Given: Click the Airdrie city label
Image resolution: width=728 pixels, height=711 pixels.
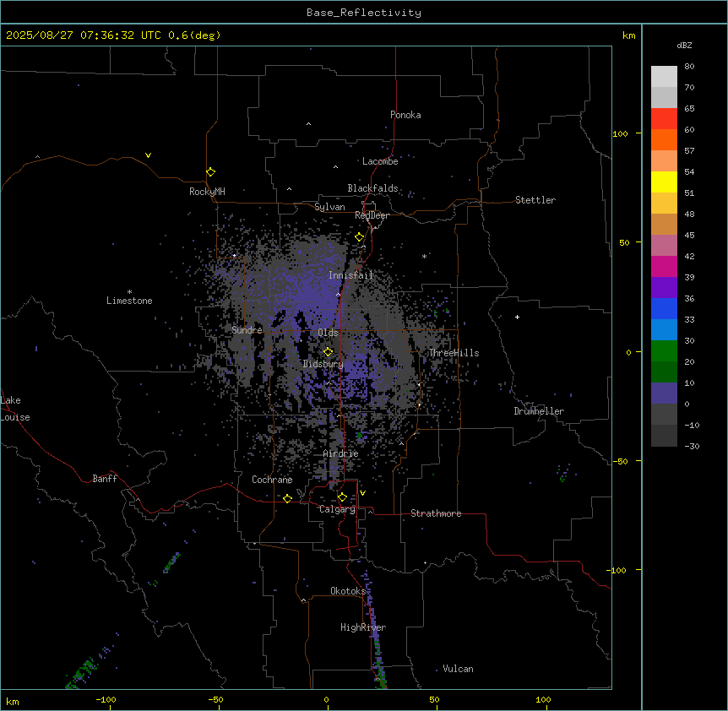Looking at the screenshot, I should 341,453.
